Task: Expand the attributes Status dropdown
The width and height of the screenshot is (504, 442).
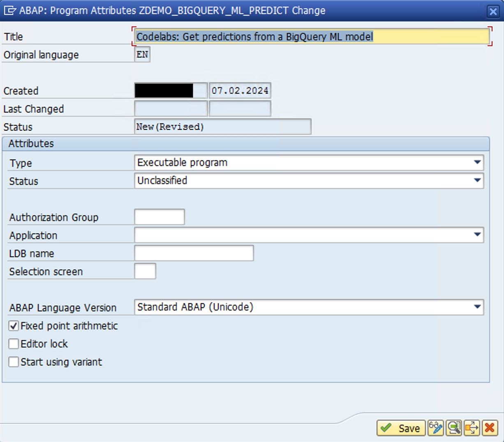Action: (x=477, y=181)
